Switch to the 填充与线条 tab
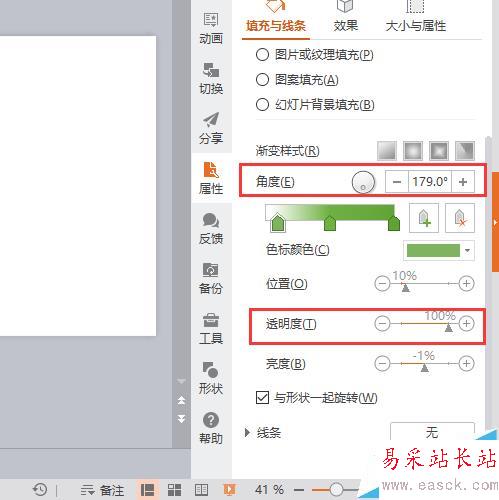 (276, 19)
